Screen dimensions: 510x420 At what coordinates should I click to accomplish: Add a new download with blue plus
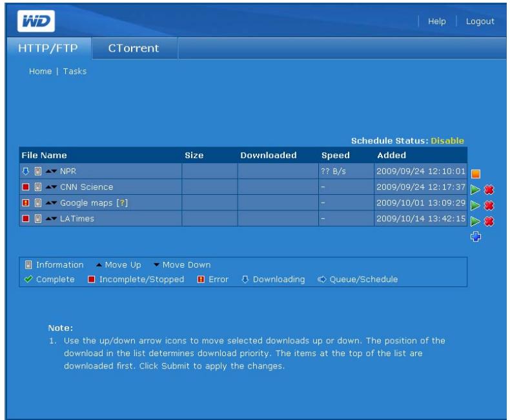click(x=476, y=237)
